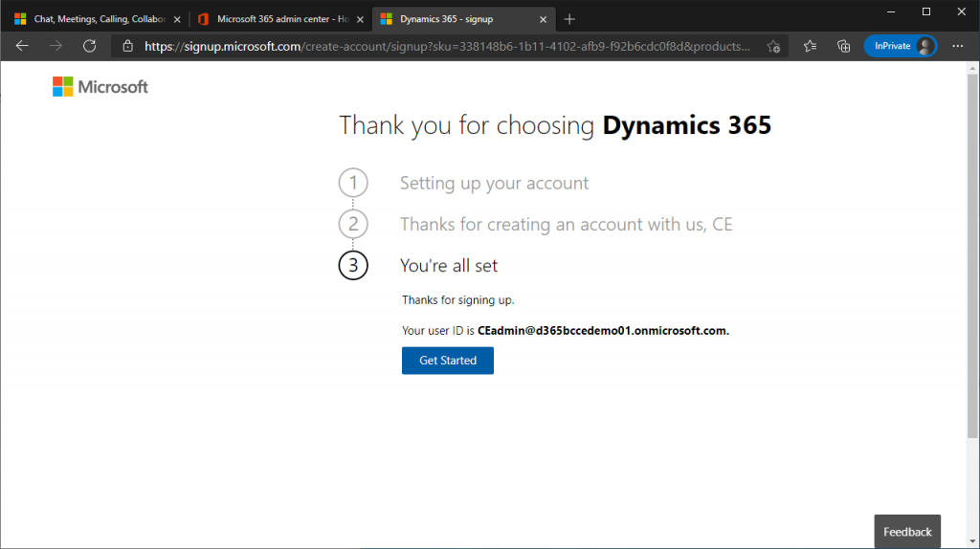This screenshot has height=549, width=980.
Task: Click step 3 circle You're all set
Action: point(353,266)
